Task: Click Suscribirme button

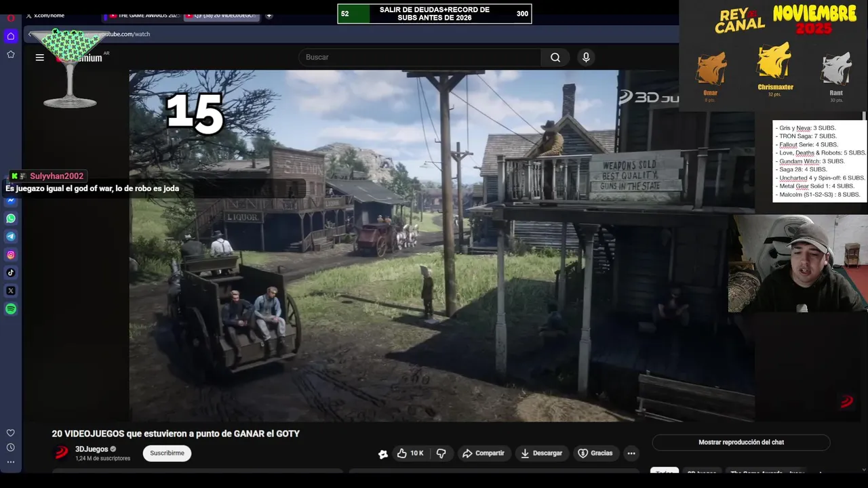Action: tap(167, 453)
